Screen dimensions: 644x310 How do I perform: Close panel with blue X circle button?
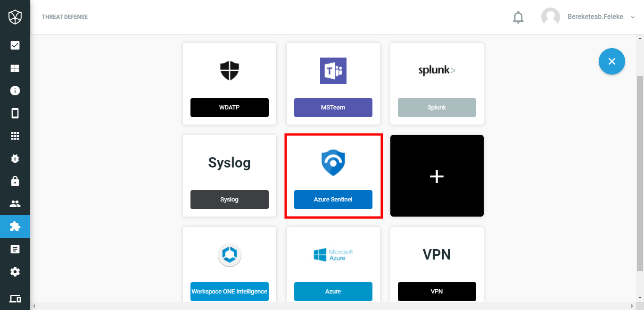pos(612,61)
